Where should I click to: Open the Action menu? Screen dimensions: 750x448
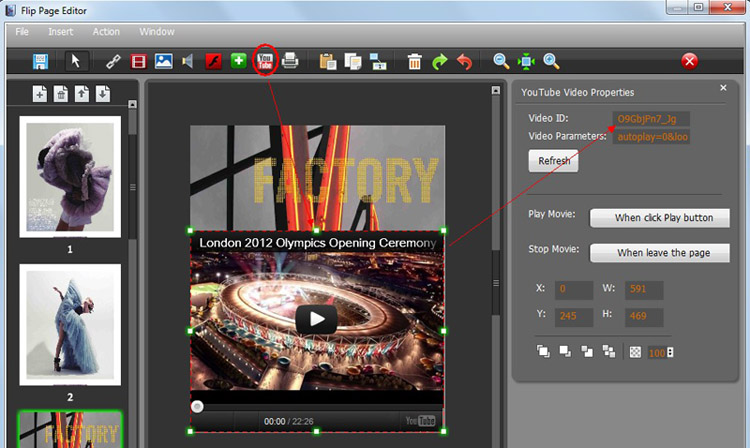tap(106, 32)
